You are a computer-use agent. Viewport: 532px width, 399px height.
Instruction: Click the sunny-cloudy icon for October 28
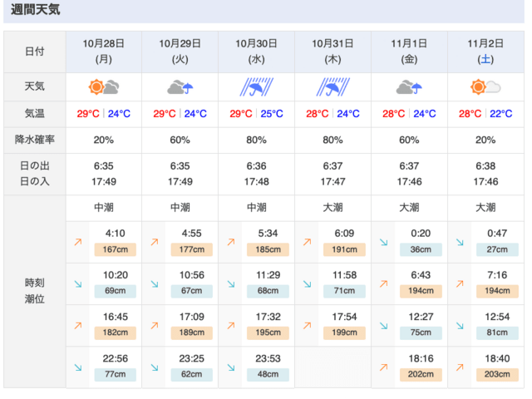click(x=104, y=86)
